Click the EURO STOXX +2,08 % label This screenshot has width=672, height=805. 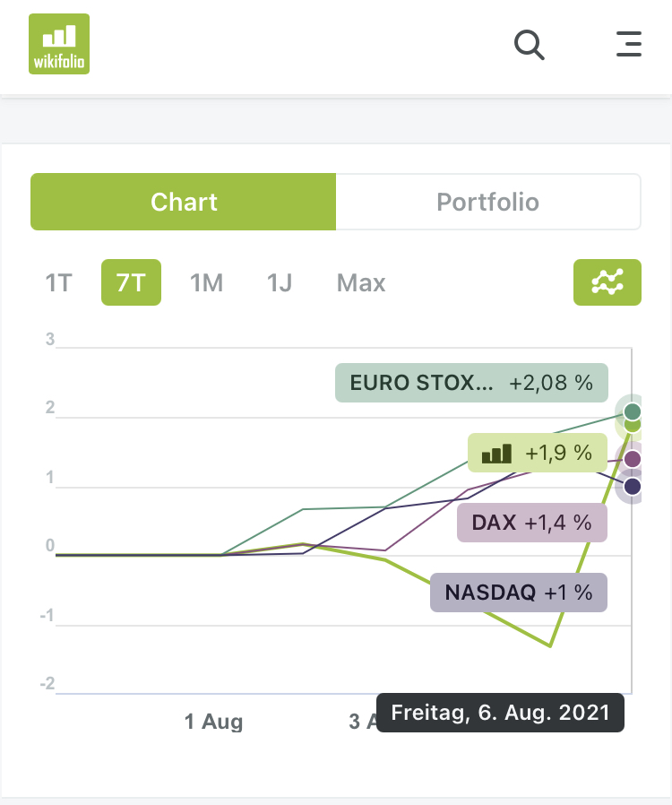click(x=471, y=383)
